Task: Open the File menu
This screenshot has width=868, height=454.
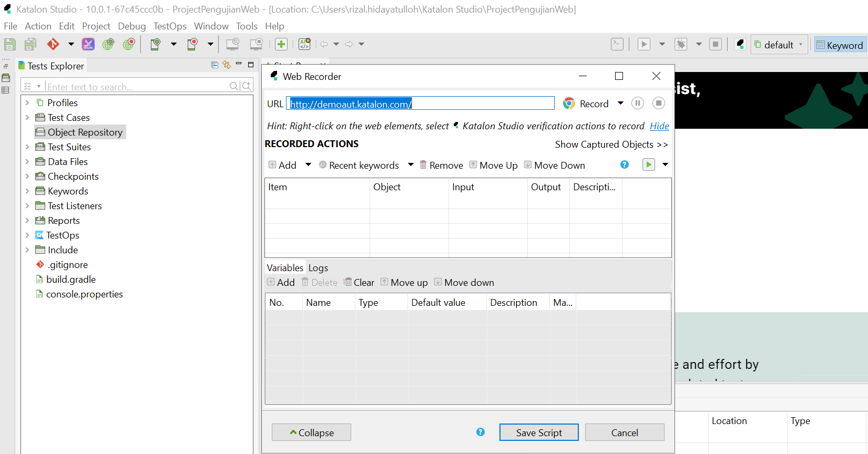Action: click(11, 26)
